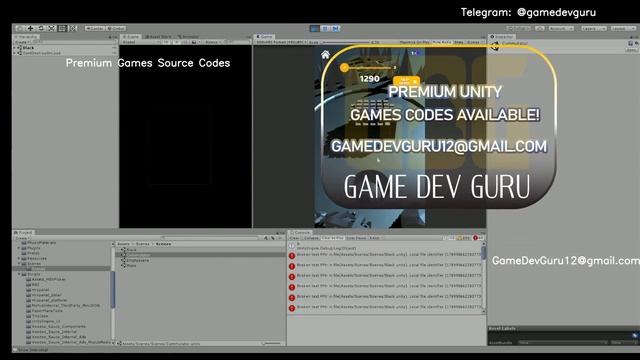Click the Project panel search field
Image resolution: width=640 pixels, height=360 pixels.
[x=210, y=238]
